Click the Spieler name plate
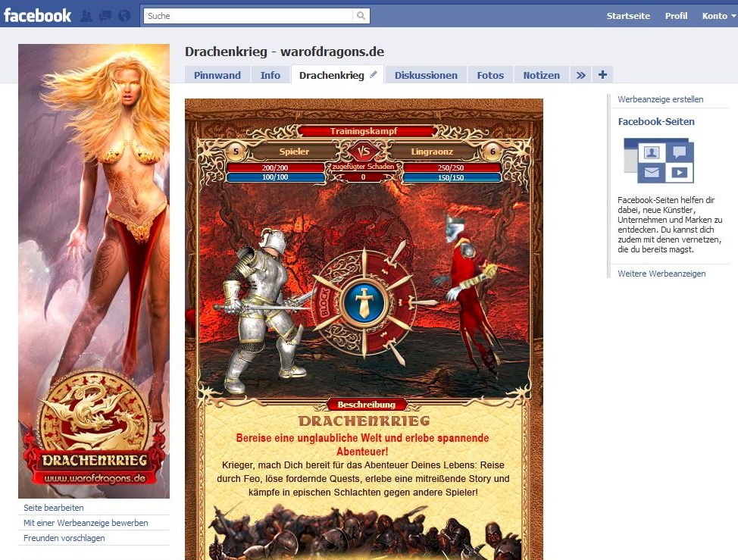The width and height of the screenshot is (738, 560). pyautogui.click(x=294, y=152)
